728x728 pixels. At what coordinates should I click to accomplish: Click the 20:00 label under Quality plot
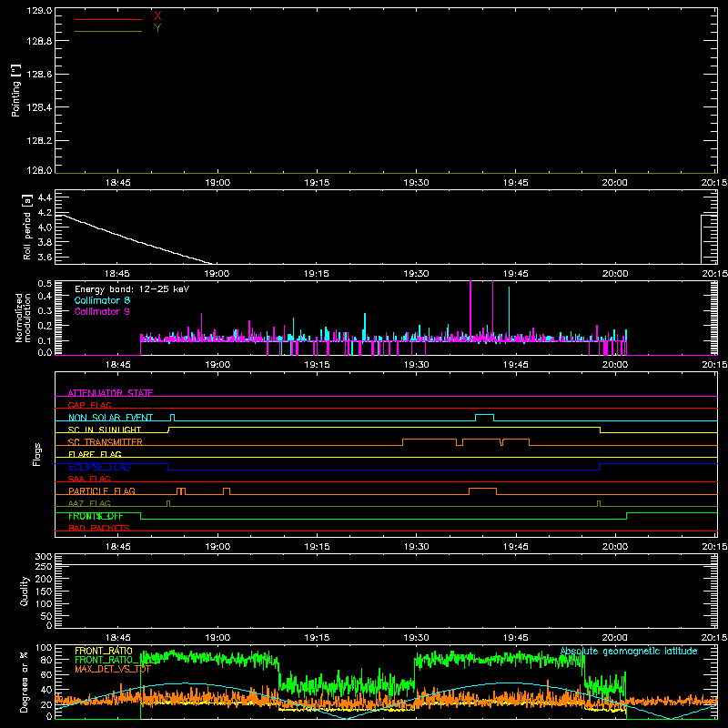(x=615, y=638)
